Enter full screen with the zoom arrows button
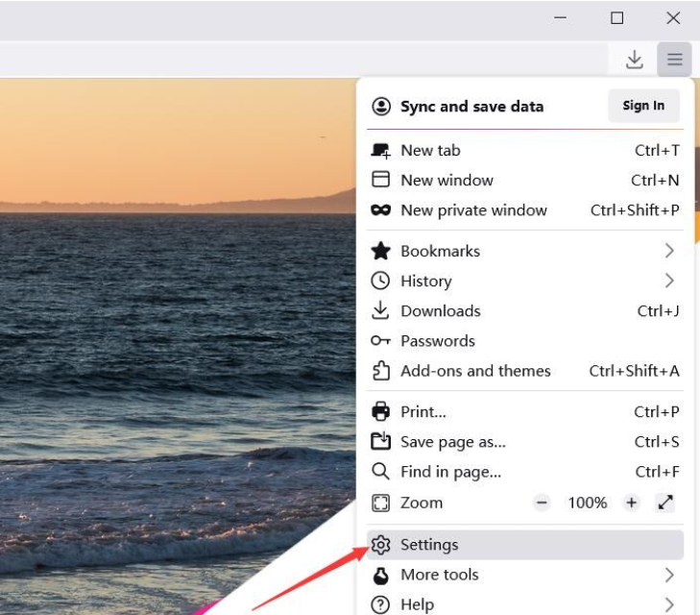Image resolution: width=700 pixels, height=615 pixels. pos(664,503)
